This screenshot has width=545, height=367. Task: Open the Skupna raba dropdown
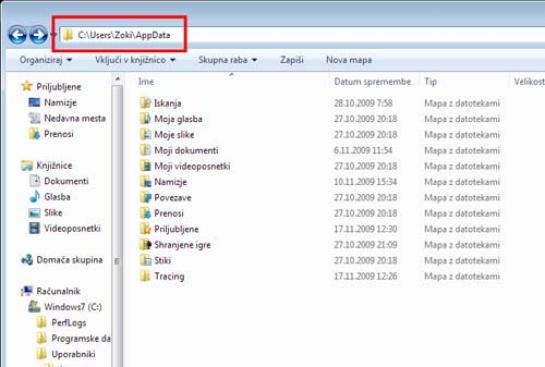coord(228,60)
